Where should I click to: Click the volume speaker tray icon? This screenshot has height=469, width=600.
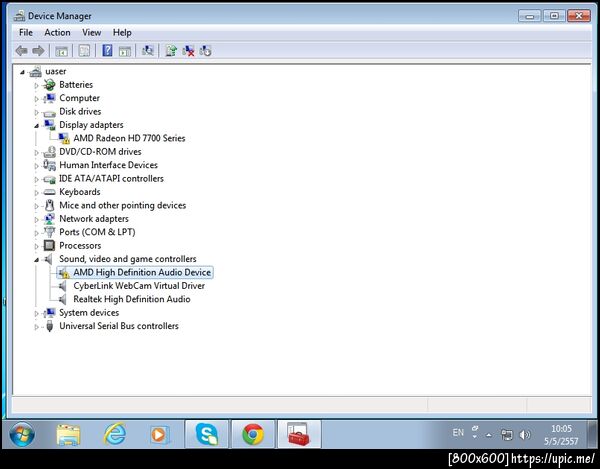click(525, 435)
